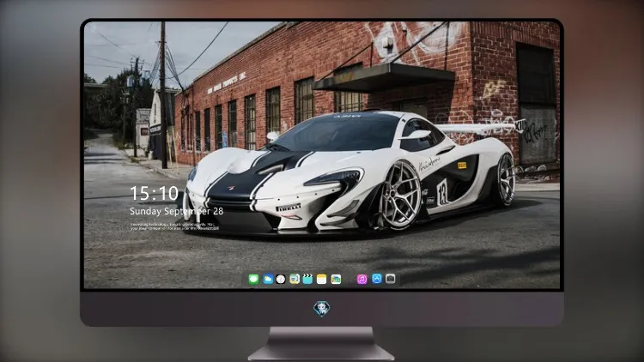Open the yellow Notes app icon
The height and width of the screenshot is (362, 644).
322,279
